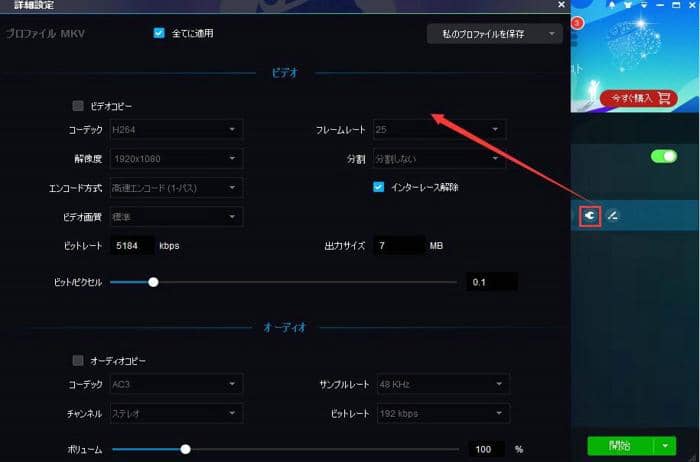The image size is (700, 462).
Task: Close the 詳細設定 dialog with X
Action: [561, 4]
